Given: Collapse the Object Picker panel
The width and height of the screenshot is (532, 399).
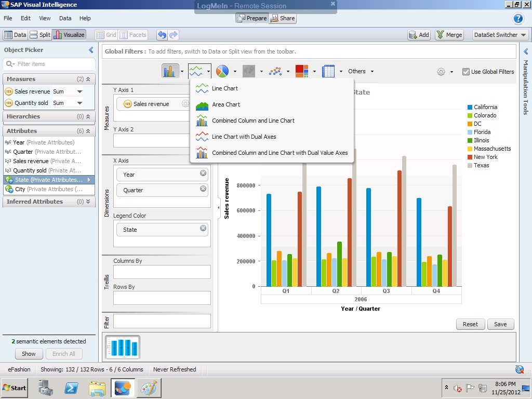Looking at the screenshot, I should click(x=91, y=50).
